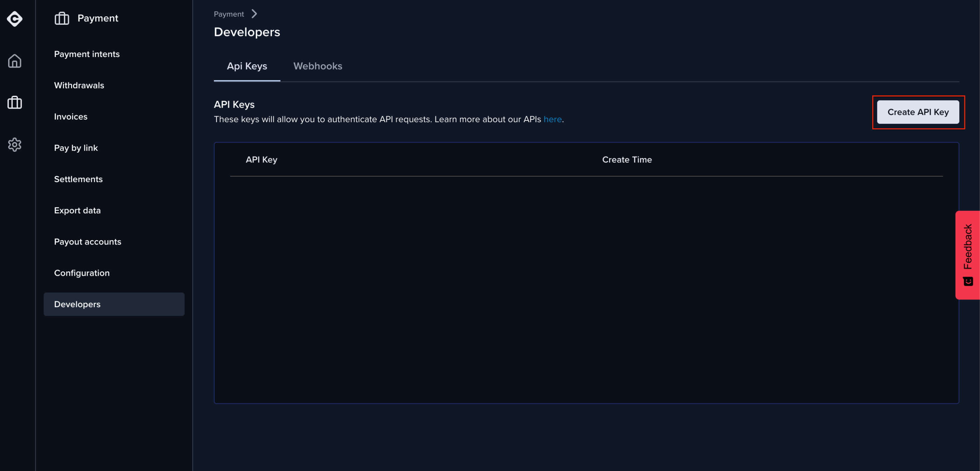
Task: Click the breadcrumb chevron arrow
Action: 254,14
